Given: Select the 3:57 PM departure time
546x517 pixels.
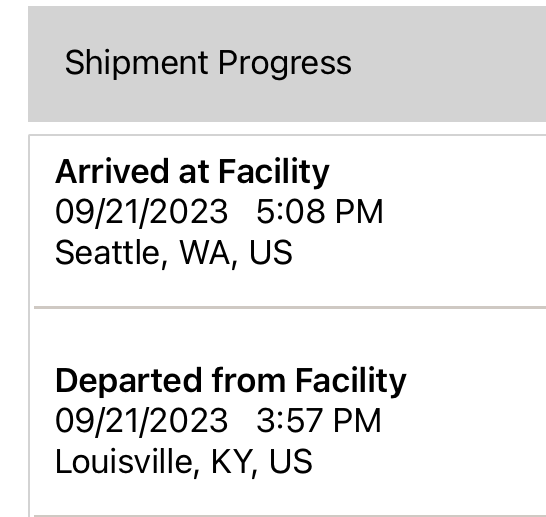Looking at the screenshot, I should click(x=319, y=421).
